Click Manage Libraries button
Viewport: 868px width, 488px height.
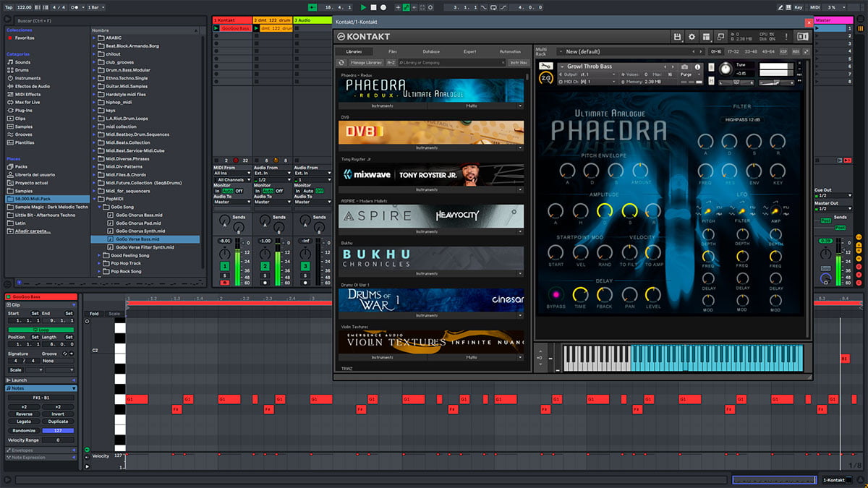pos(366,63)
